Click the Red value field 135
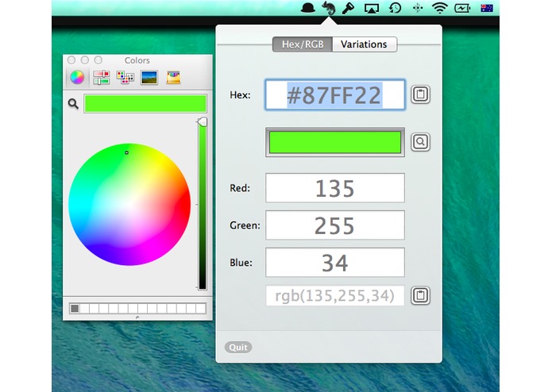The height and width of the screenshot is (392, 552). tap(335, 188)
